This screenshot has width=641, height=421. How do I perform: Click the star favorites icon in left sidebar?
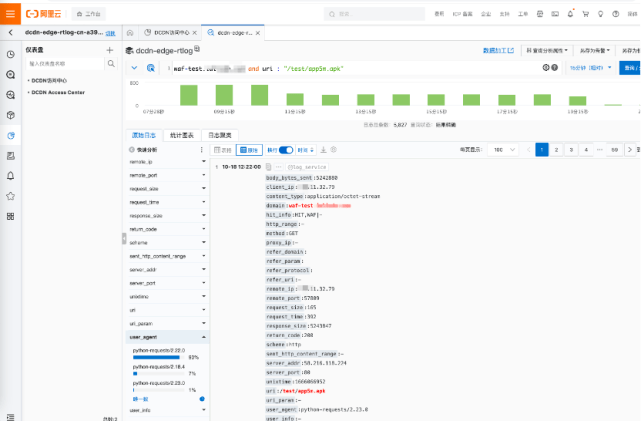pos(10,196)
